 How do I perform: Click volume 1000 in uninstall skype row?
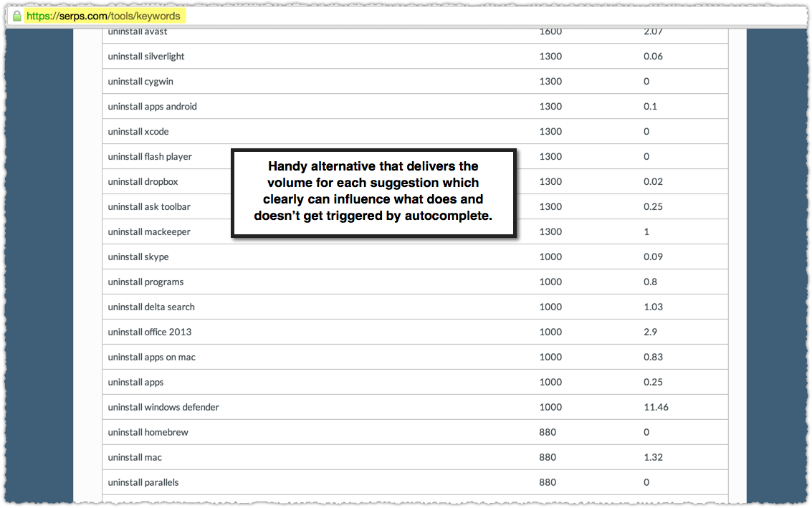[550, 257]
